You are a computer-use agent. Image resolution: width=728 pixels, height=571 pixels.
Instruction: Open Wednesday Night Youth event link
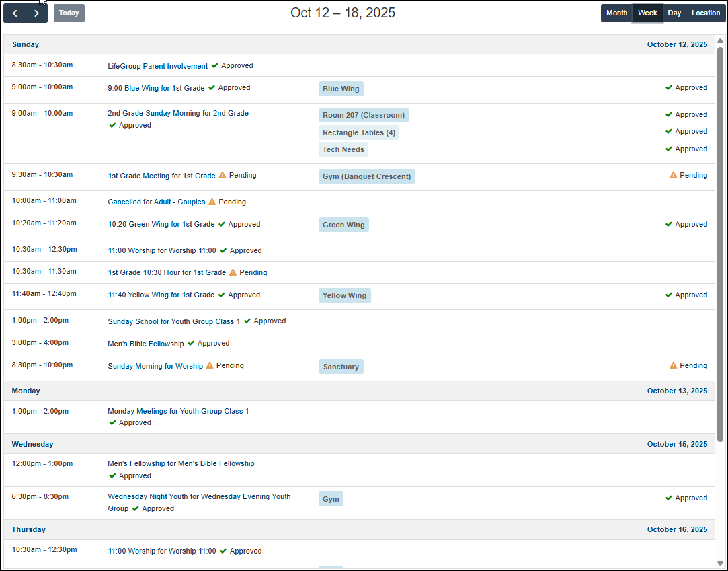(x=199, y=497)
